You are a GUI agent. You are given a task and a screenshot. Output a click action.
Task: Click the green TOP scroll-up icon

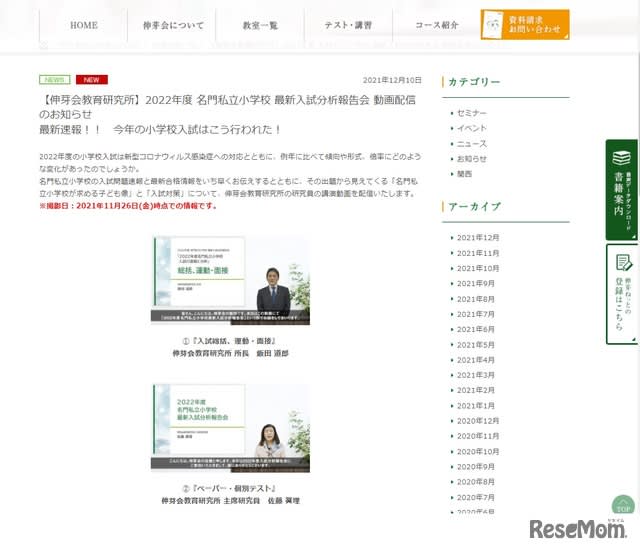coord(623,505)
